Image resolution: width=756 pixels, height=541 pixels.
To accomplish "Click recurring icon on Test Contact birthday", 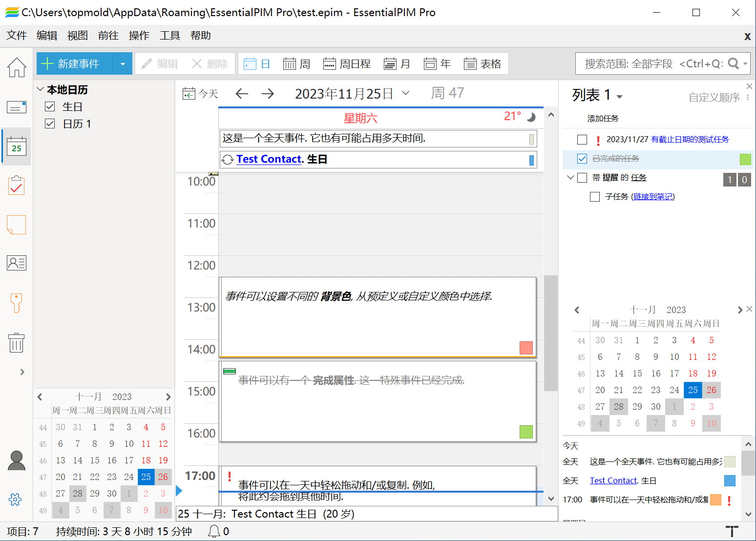I will point(228,160).
